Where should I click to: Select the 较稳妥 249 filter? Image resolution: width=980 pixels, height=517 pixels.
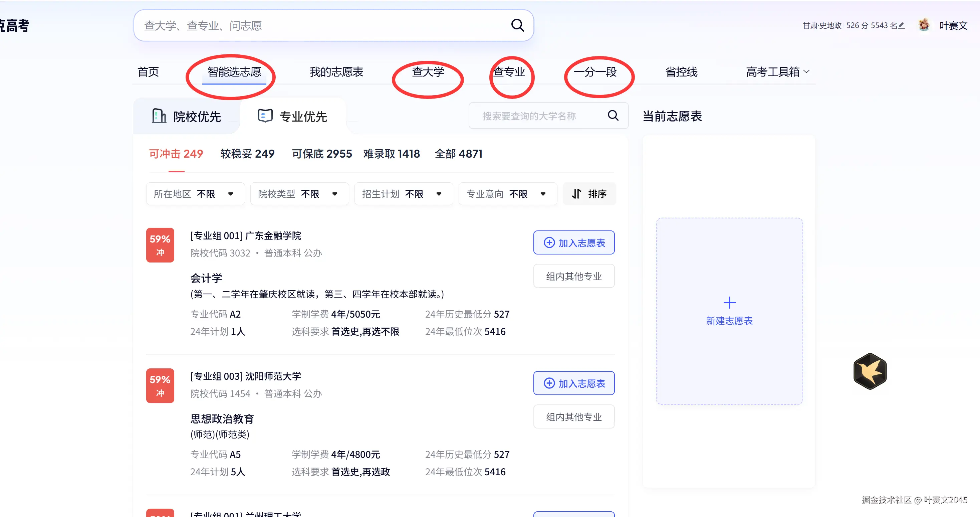(247, 154)
